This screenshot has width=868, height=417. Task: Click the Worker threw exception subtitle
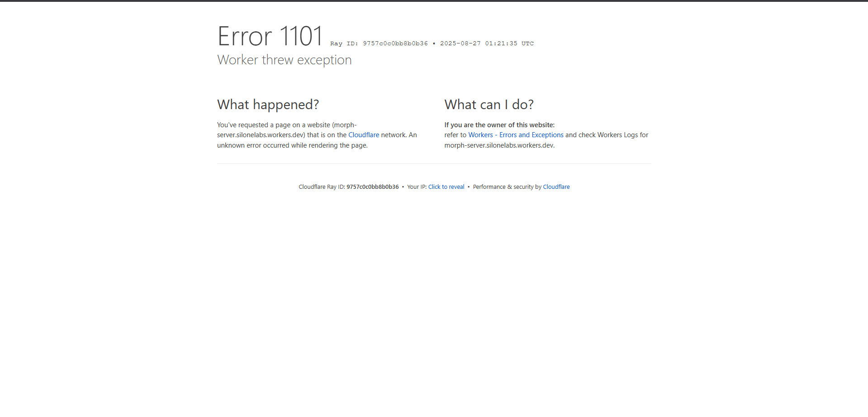tap(284, 59)
